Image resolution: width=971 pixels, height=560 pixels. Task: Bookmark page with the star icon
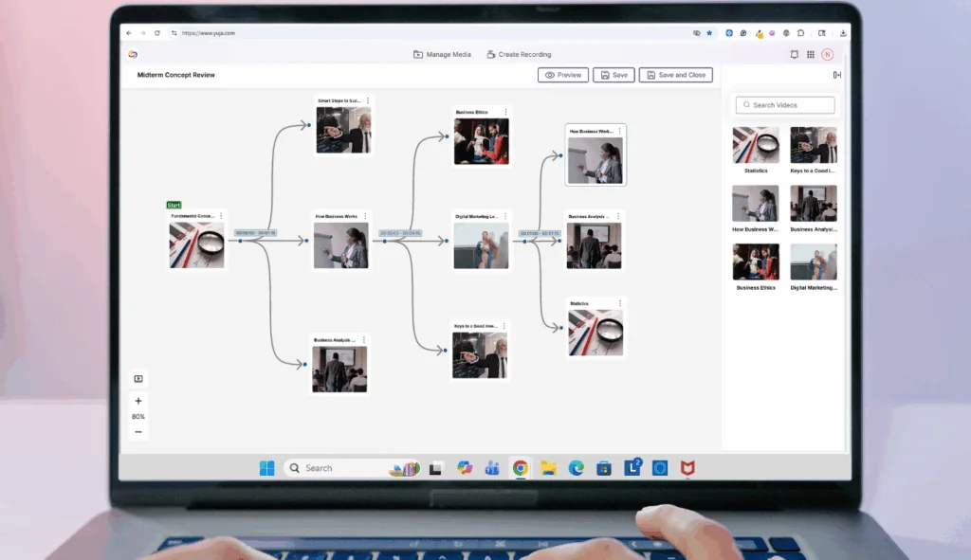[x=709, y=33]
